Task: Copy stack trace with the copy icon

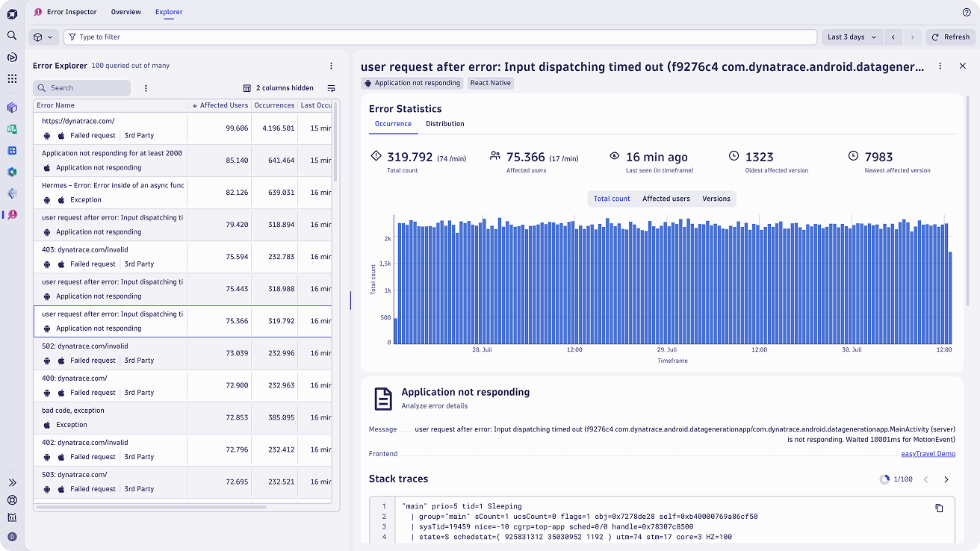Action: [x=939, y=508]
